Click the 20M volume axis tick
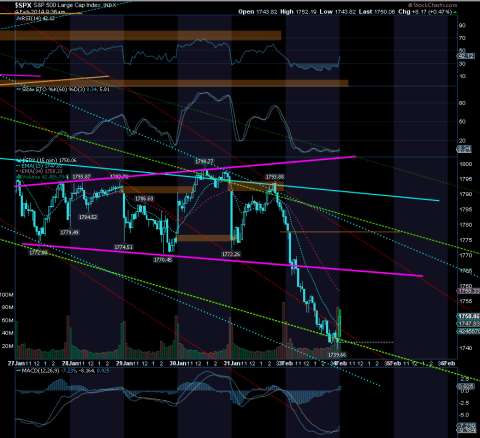 [x=8, y=346]
